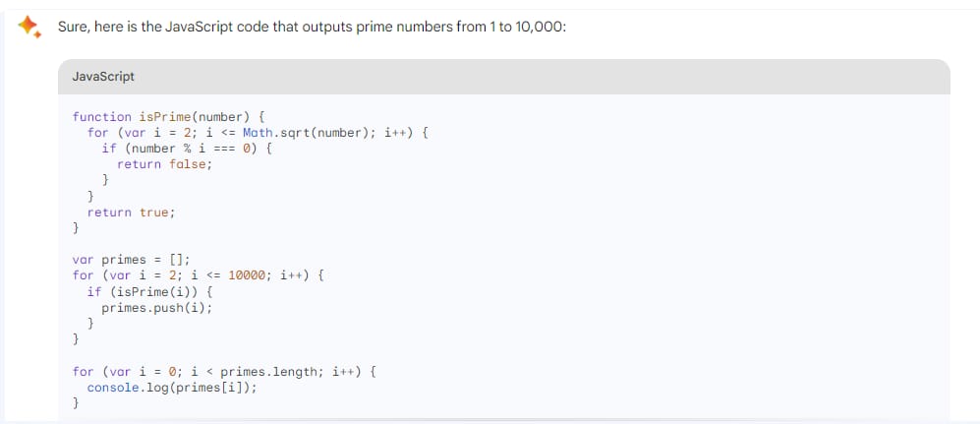Click the return false statement
This screenshot has width=980, height=424.
pyautogui.click(x=165, y=164)
